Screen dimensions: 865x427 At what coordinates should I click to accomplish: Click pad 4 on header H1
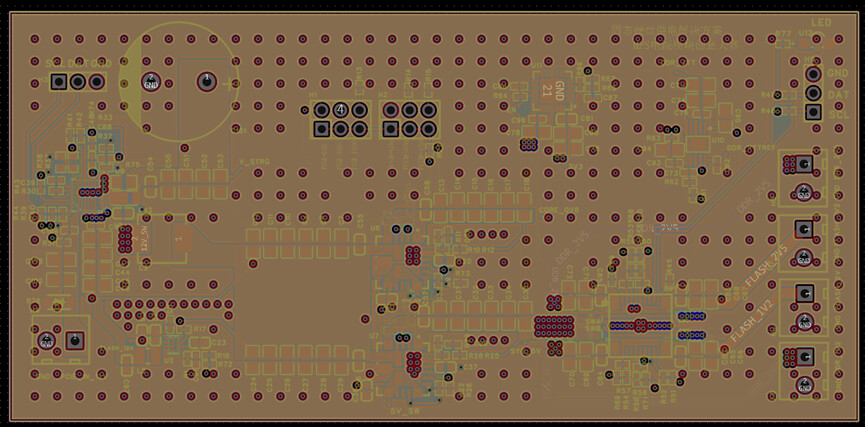click(x=341, y=109)
